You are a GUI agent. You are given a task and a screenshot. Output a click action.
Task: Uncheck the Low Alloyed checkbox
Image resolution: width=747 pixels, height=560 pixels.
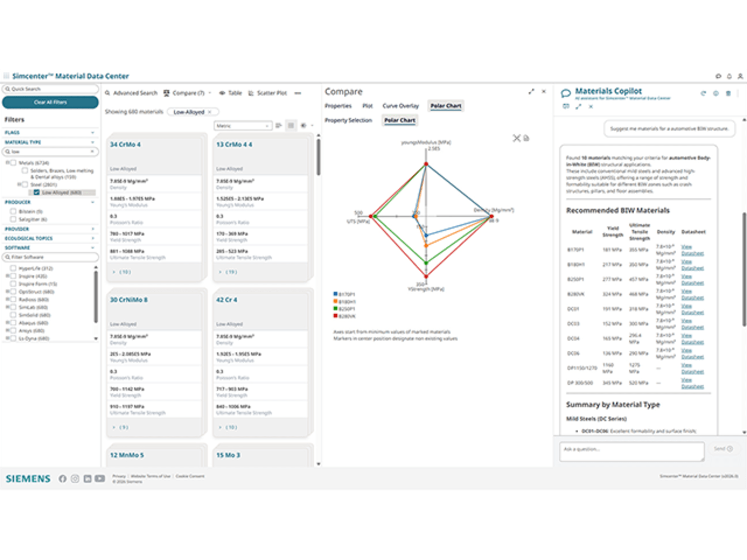(36, 192)
